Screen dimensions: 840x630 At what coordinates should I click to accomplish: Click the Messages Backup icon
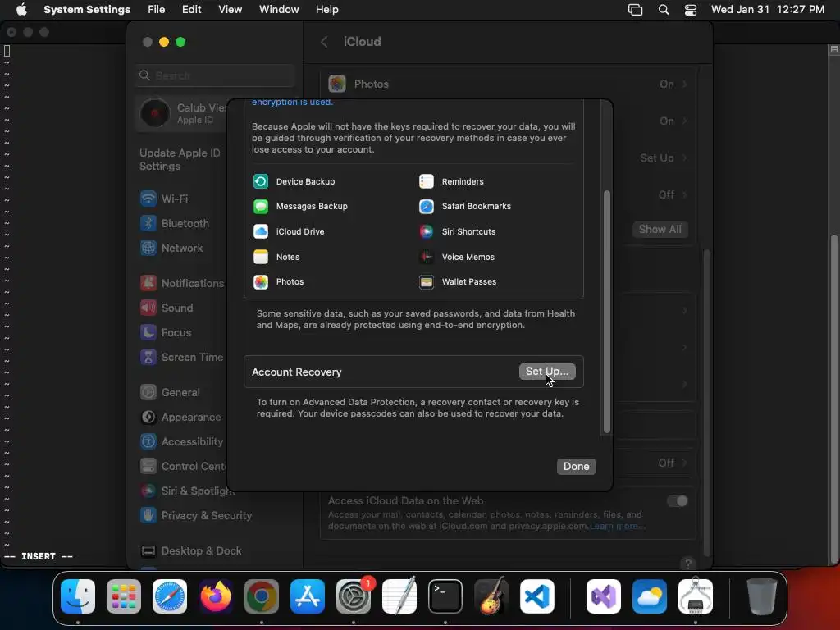point(261,206)
